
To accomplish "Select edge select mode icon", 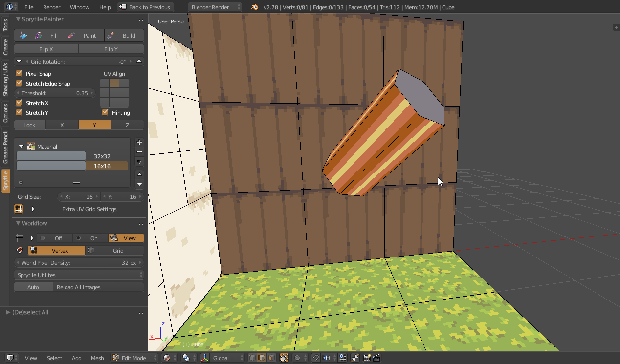I will (x=262, y=358).
